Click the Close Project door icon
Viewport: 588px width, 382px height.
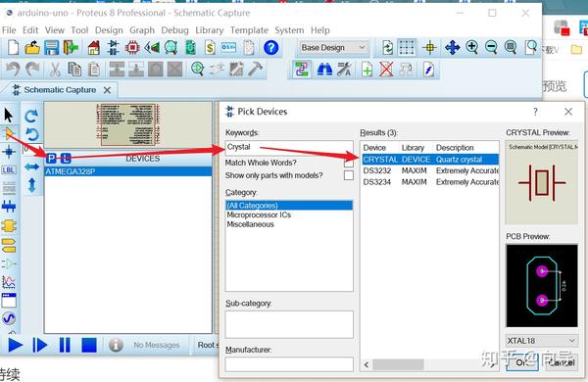coord(71,48)
